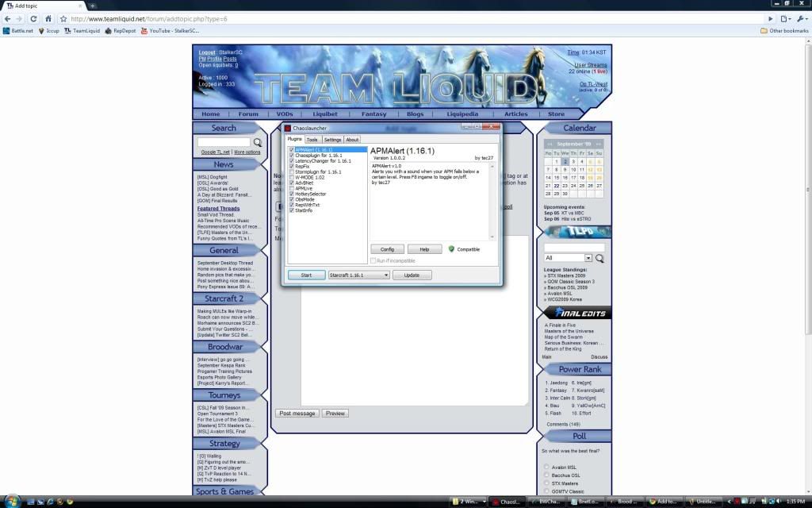The image size is (812, 508).
Task: Select Bacchus OSL poll option
Action: [546, 475]
